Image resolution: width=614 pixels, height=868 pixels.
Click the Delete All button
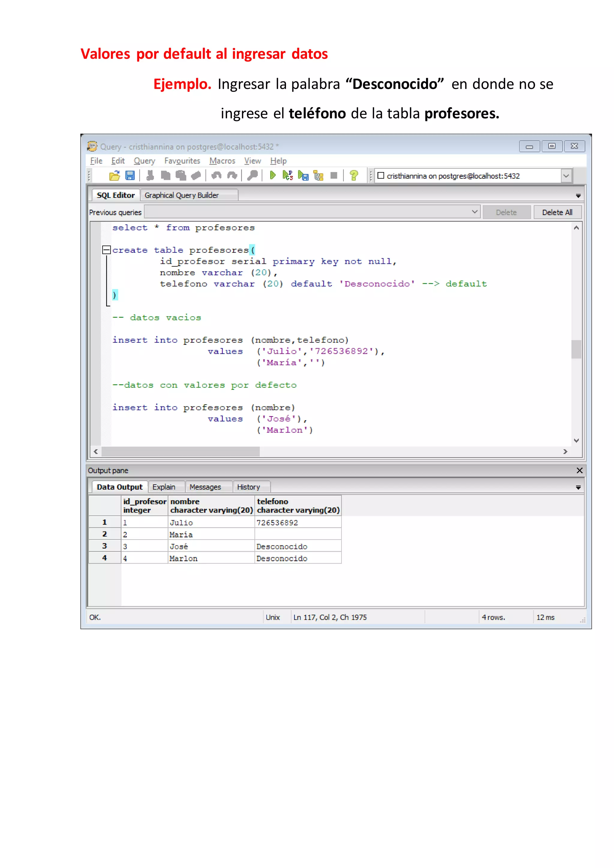tap(557, 213)
